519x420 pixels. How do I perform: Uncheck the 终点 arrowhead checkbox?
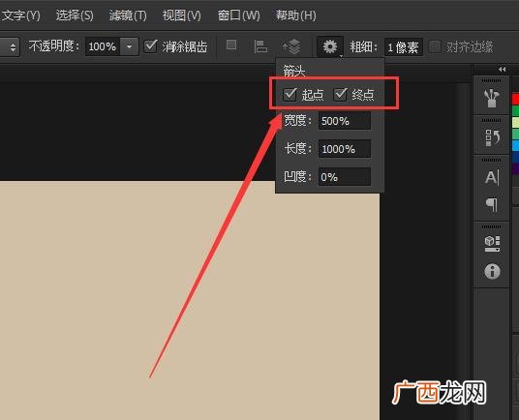pyautogui.click(x=340, y=95)
